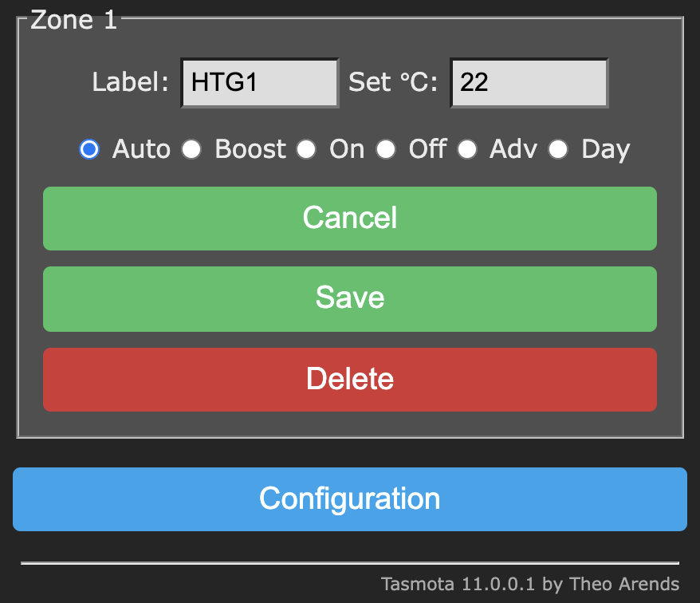Select the Auto mode radio button
This screenshot has width=700, height=603.
[x=89, y=149]
